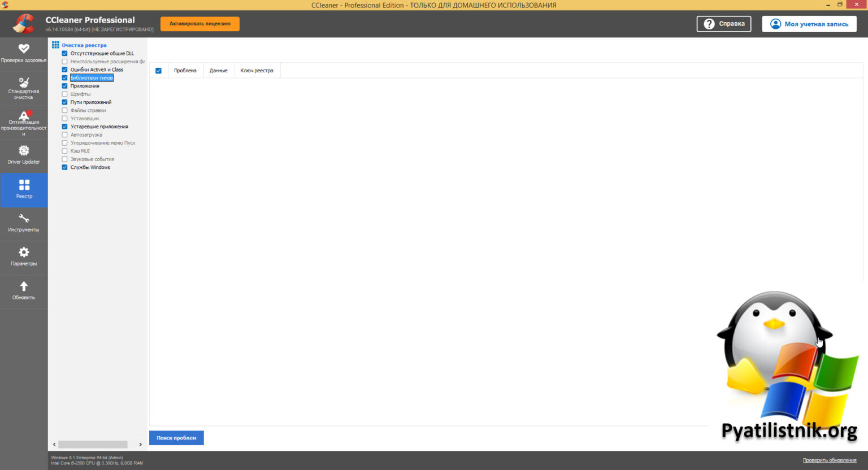Image resolution: width=868 pixels, height=470 pixels.
Task: Open the Стандартная очистка broom section
Action: point(24,88)
